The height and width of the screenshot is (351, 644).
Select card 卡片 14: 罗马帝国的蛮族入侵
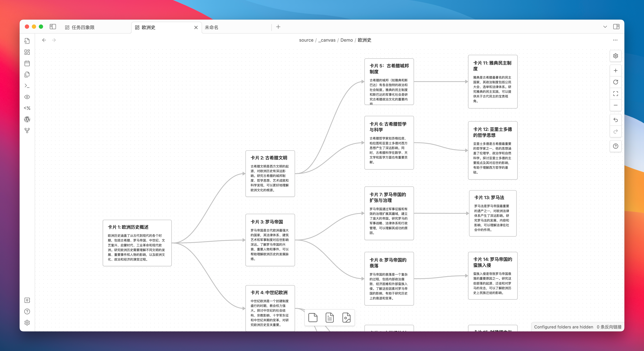(x=492, y=276)
